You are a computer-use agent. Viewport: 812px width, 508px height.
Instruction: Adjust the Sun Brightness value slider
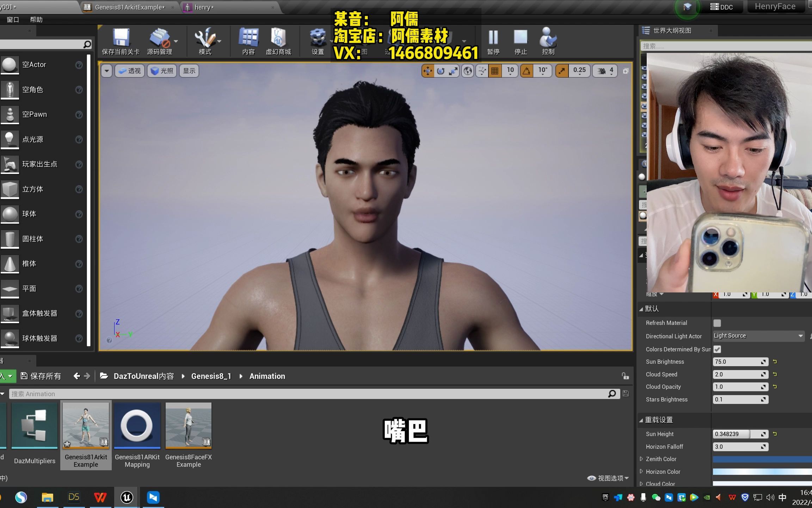point(740,361)
